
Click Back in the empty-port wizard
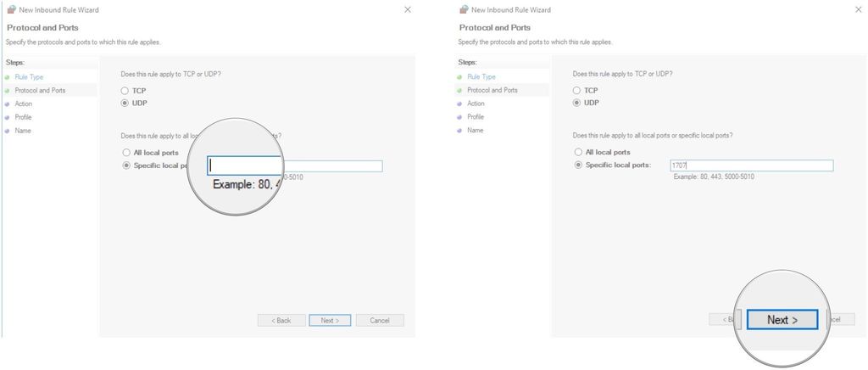pos(281,320)
